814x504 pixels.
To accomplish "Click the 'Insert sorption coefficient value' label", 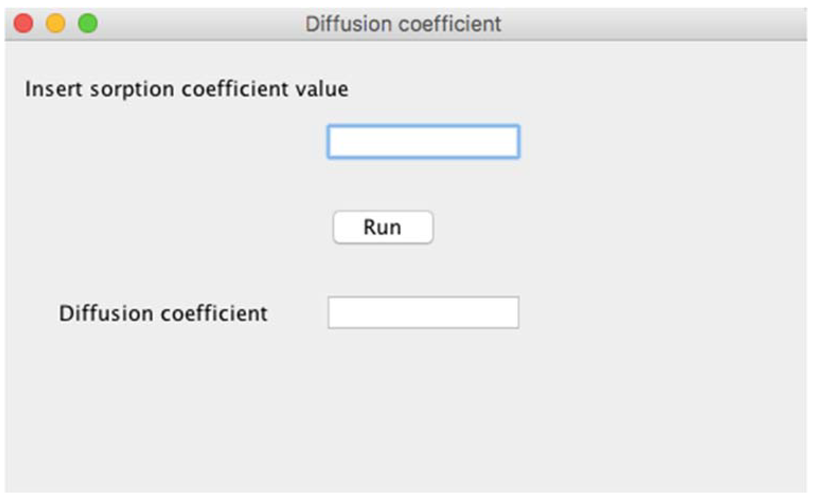I will point(187,89).
